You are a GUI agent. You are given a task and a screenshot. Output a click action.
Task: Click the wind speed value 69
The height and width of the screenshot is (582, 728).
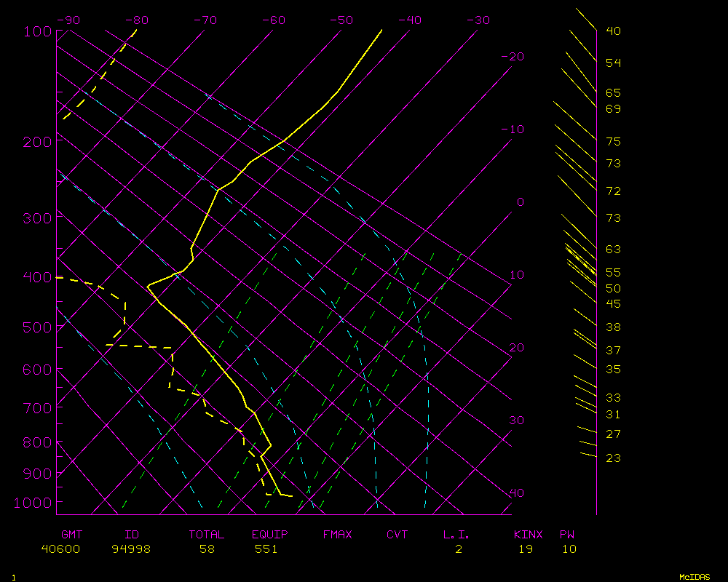click(x=613, y=109)
